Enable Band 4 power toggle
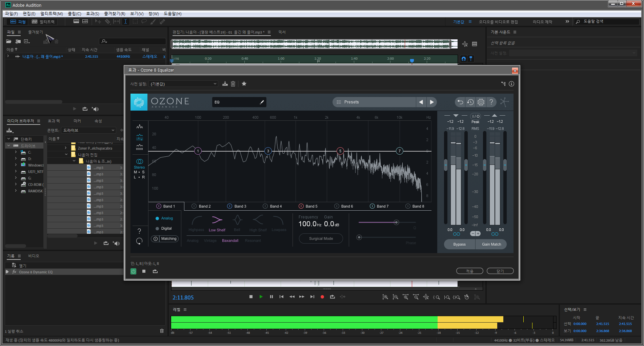644x346 pixels. pos(265,206)
